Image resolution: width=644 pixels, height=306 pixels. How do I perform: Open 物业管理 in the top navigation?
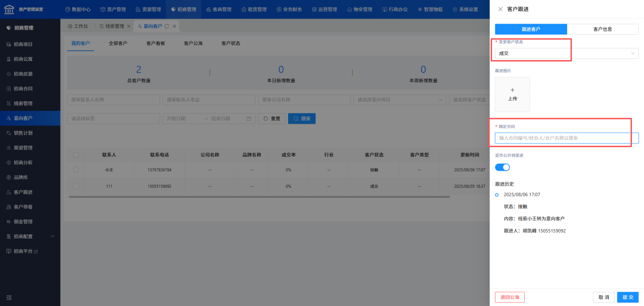(x=359, y=9)
